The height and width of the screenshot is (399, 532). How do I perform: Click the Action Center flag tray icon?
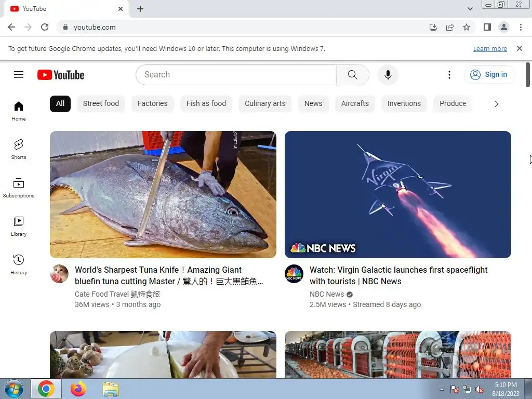point(454,390)
